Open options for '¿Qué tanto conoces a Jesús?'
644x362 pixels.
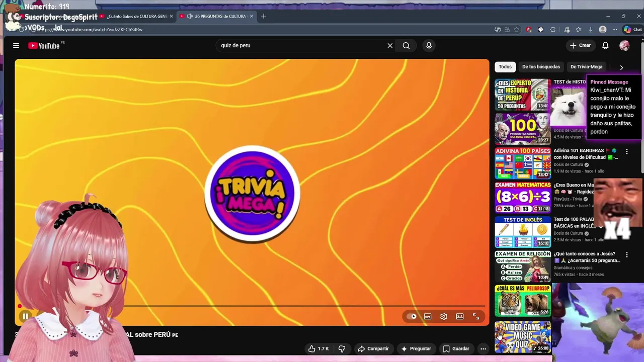627,255
